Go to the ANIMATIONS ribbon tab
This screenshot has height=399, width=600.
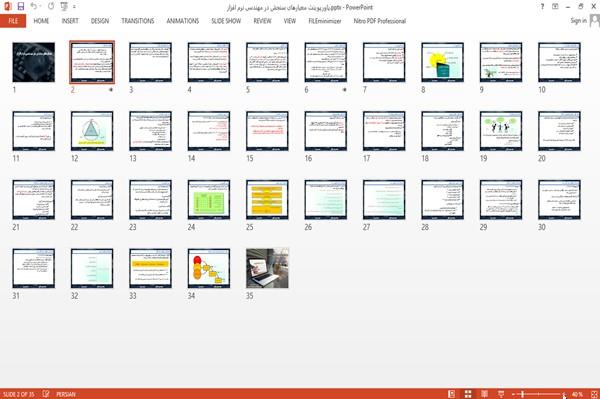point(183,21)
